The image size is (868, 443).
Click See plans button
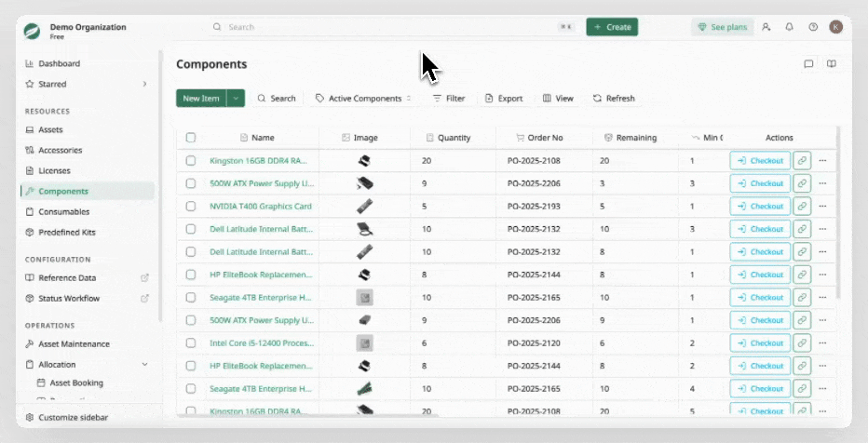point(723,27)
